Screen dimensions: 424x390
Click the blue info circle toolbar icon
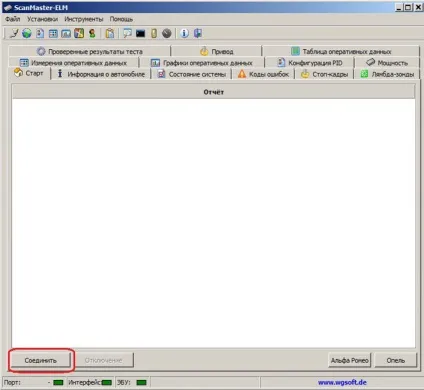pos(184,33)
